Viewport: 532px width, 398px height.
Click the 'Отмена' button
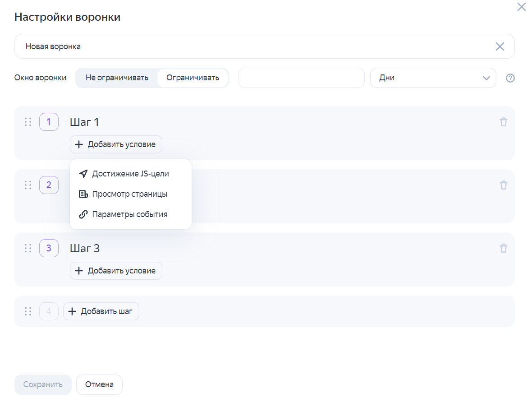[99, 384]
